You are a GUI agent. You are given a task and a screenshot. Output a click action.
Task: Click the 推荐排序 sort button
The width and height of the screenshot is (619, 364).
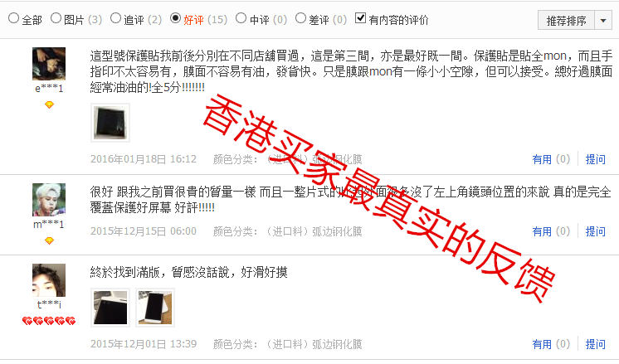[x=566, y=20]
